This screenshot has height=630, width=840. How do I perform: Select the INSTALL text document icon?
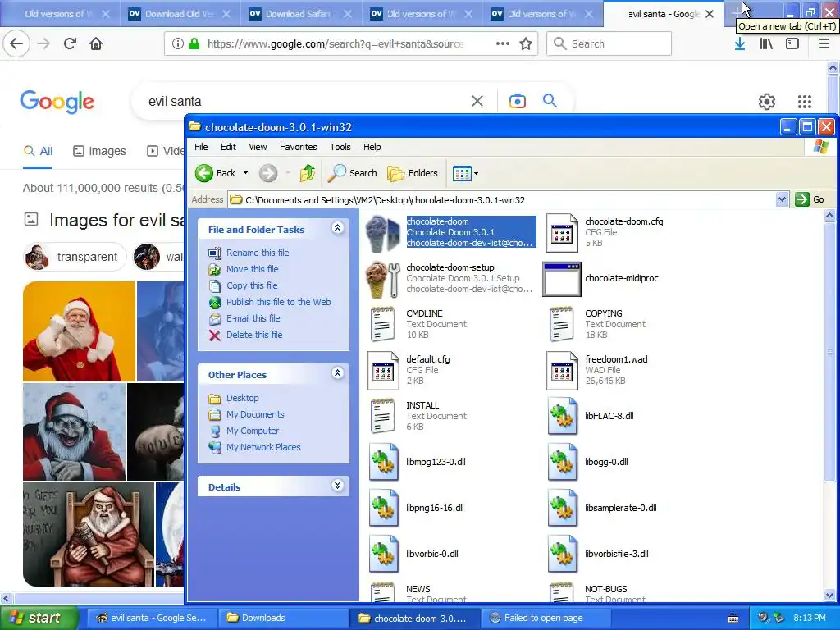(x=382, y=416)
